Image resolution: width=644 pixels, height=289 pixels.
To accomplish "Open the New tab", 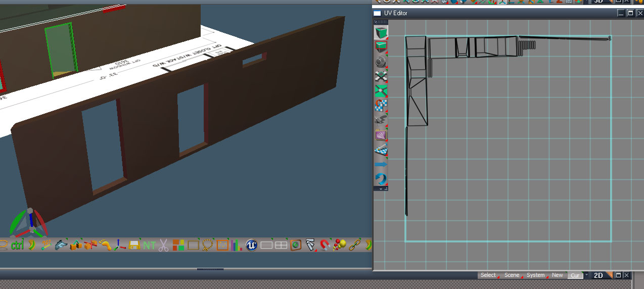I will [x=558, y=275].
